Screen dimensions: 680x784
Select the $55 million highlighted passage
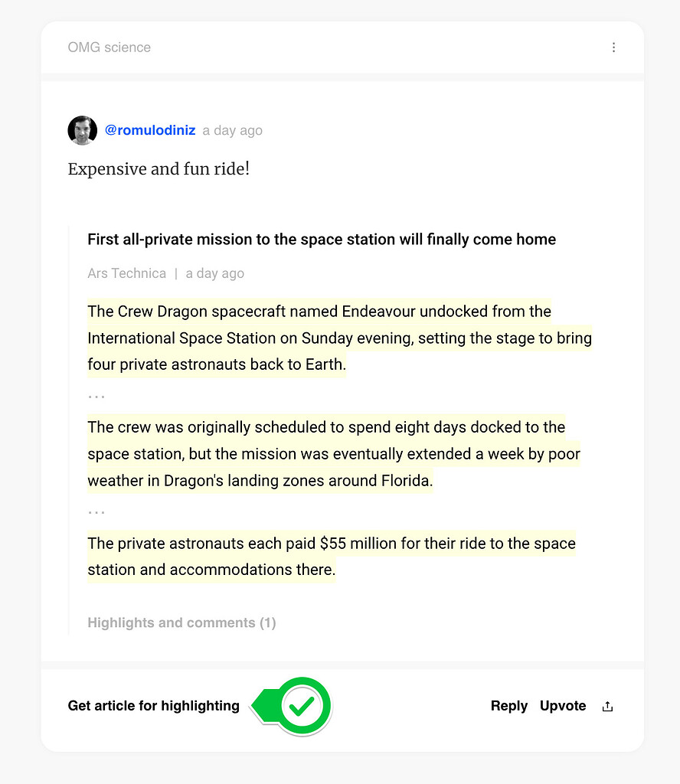[331, 556]
